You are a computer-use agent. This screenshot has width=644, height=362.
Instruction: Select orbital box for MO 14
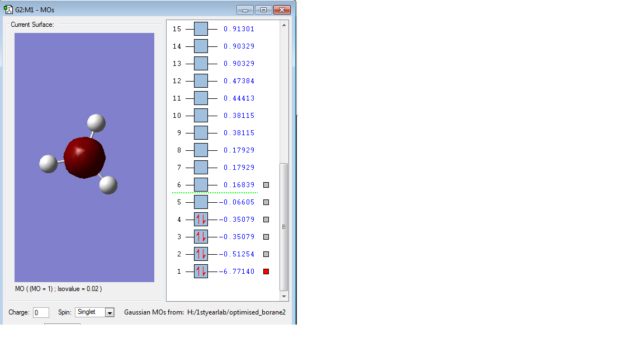(x=201, y=46)
